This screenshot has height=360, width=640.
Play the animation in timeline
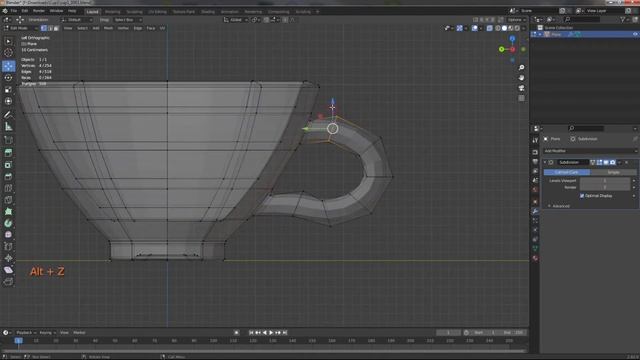[271, 333]
